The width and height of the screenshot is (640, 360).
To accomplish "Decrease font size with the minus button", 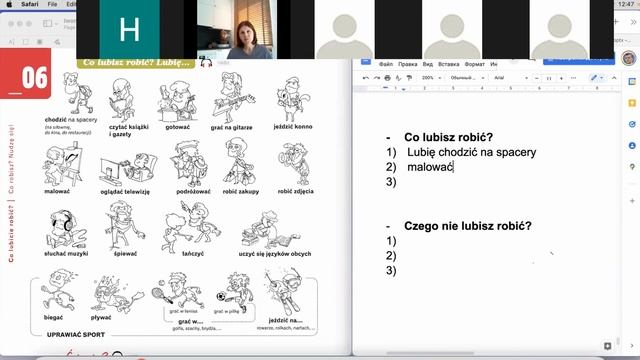I will 537,78.
